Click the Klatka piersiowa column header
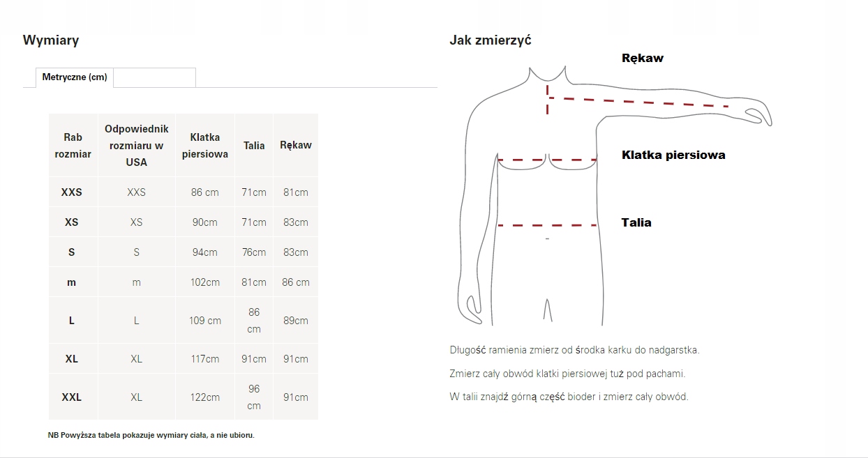 coord(204,145)
